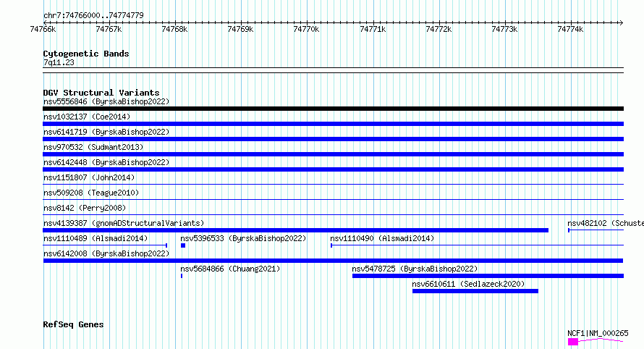Click the 74767k ruler position

point(109,29)
